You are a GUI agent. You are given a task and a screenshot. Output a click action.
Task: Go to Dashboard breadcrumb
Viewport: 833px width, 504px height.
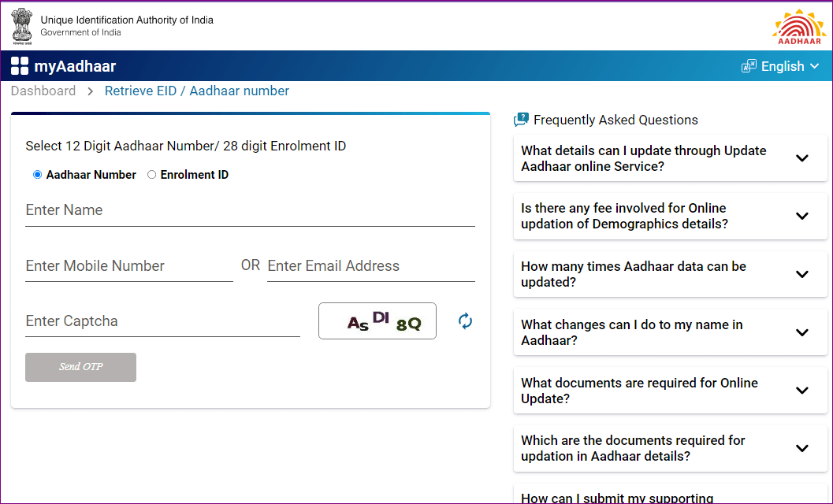(43, 91)
